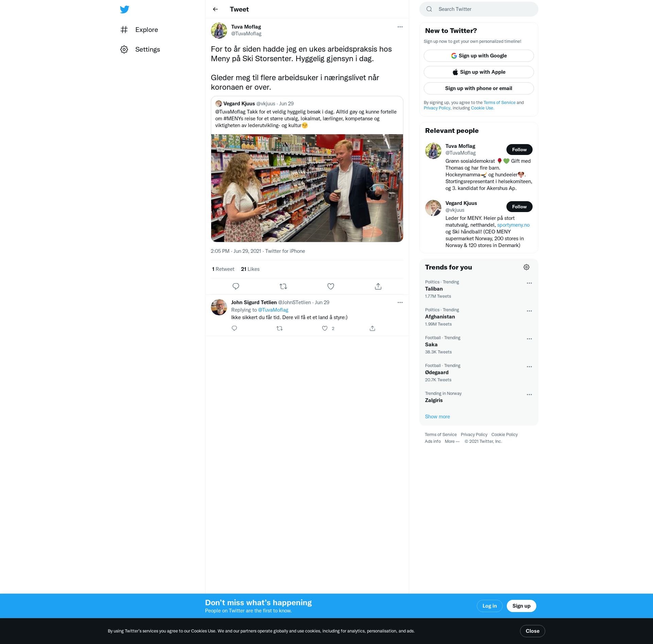Image resolution: width=653 pixels, height=644 pixels.
Task: Show more trends
Action: (437, 417)
